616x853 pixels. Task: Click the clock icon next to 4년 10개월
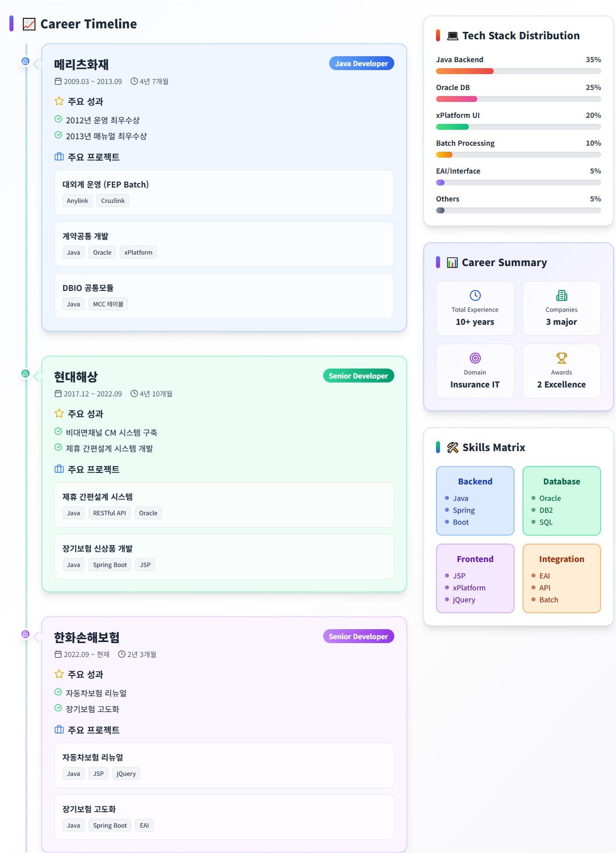(x=134, y=393)
